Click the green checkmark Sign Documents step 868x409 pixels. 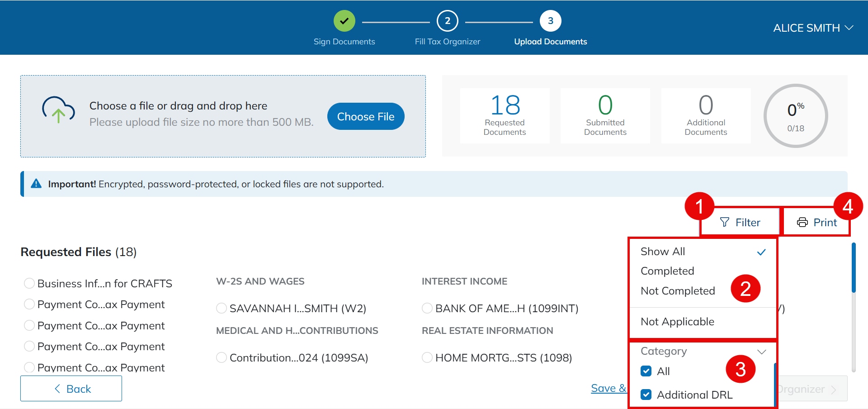(344, 21)
